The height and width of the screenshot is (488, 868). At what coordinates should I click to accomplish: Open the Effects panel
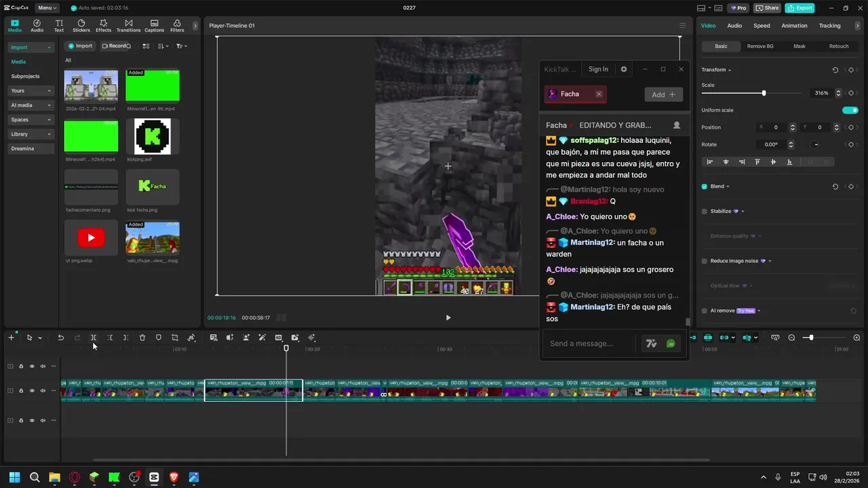click(103, 26)
